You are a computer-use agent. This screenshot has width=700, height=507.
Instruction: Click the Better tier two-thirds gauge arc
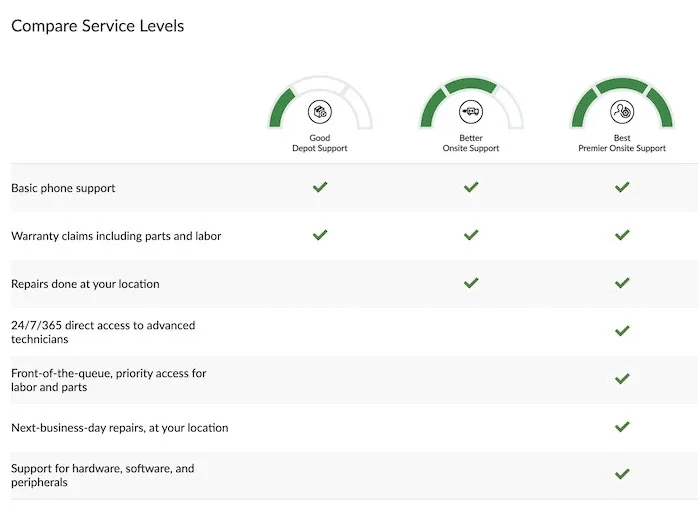471,102
